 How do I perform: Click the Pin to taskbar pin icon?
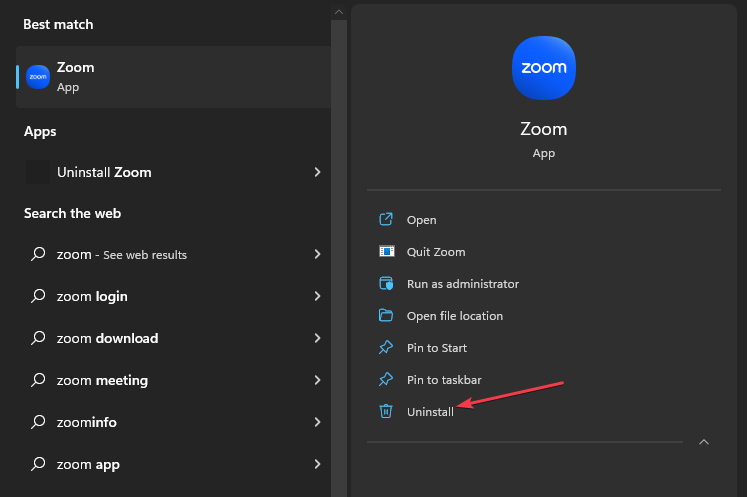[386, 379]
